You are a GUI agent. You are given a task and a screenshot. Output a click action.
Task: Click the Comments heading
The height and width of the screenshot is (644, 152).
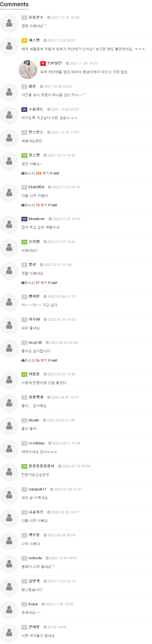14,5
